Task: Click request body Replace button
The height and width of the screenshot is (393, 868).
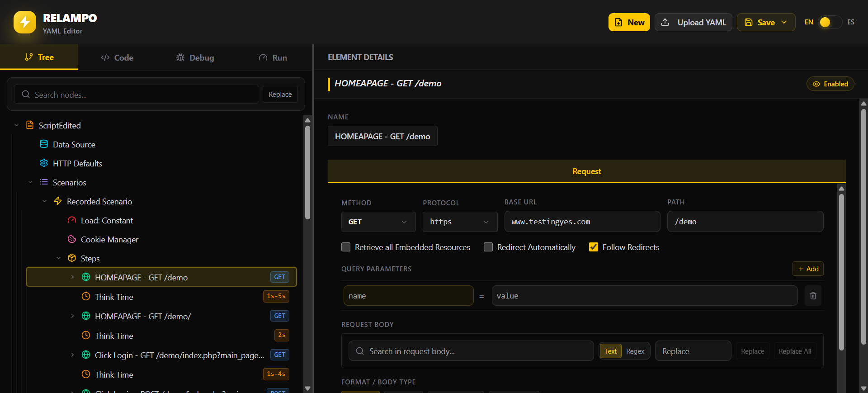Action: (x=752, y=351)
